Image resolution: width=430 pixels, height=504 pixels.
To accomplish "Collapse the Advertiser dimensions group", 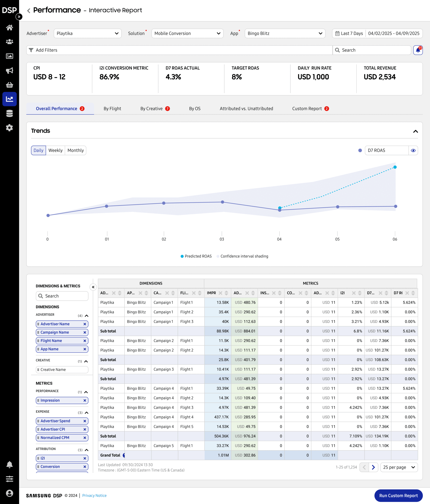I will [87, 316].
